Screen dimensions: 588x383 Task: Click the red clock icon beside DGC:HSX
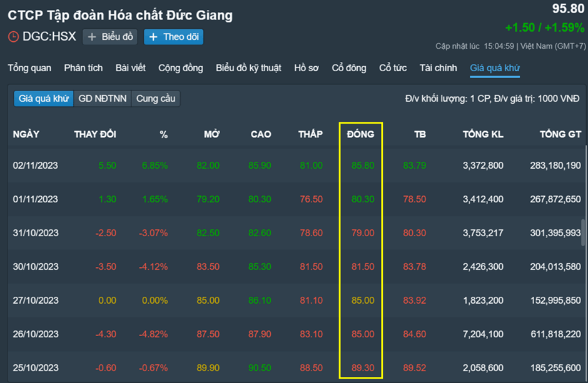point(14,37)
